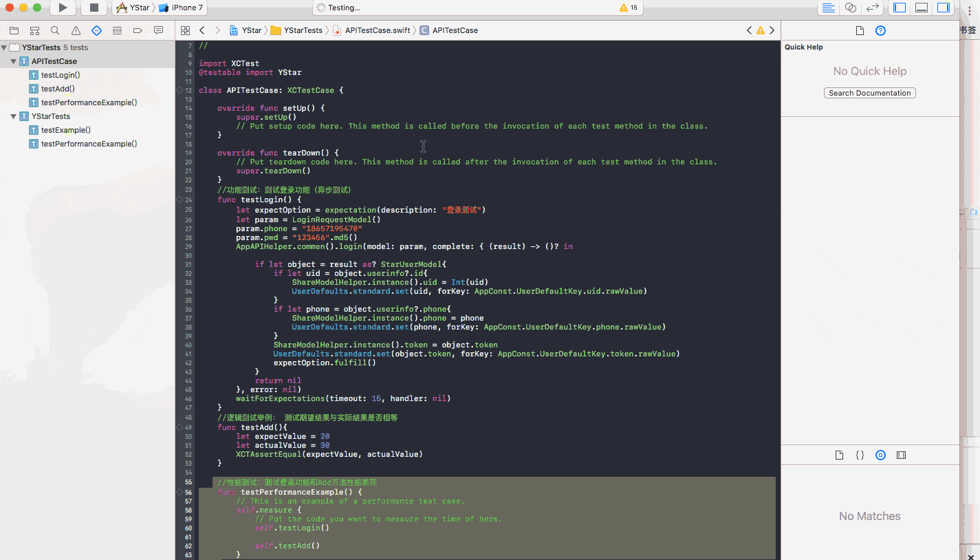Viewport: 980px width, 560px height.
Task: Click the Search Documentation button
Action: 869,93
